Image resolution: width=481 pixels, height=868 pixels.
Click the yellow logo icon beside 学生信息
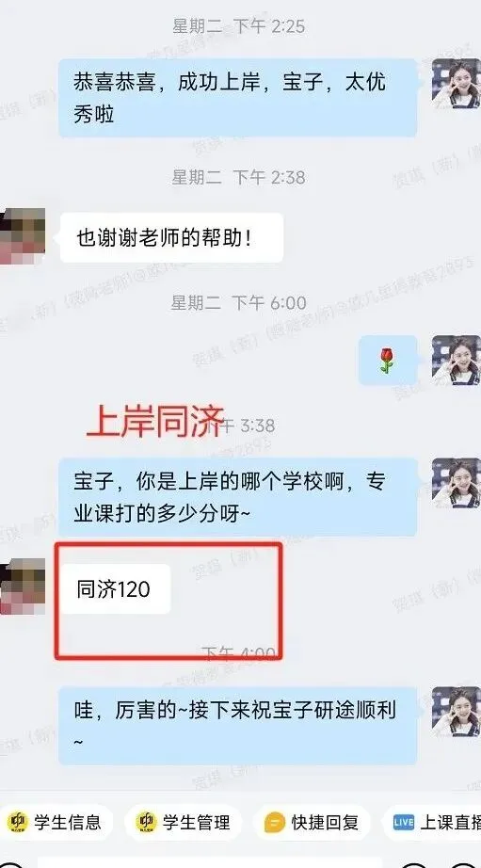(18, 823)
